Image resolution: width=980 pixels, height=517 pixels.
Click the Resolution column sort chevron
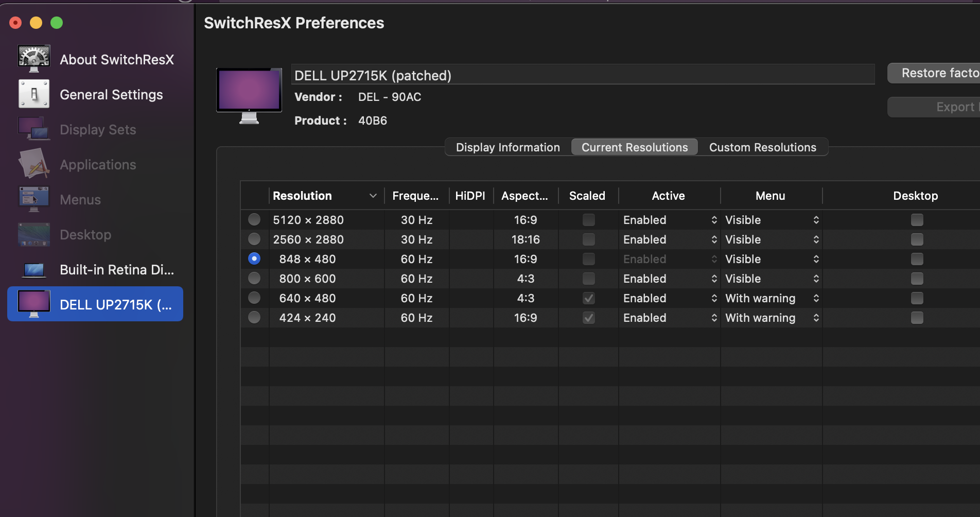tap(373, 196)
